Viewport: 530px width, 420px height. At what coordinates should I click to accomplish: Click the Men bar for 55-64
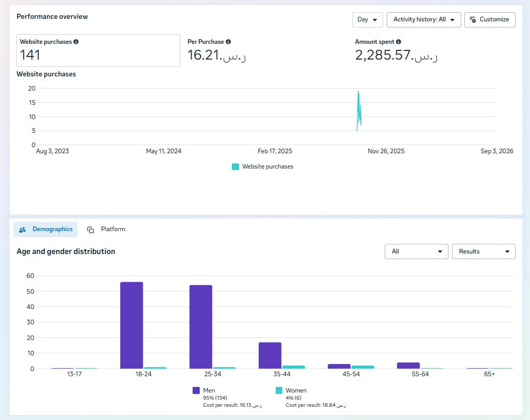[408, 366]
